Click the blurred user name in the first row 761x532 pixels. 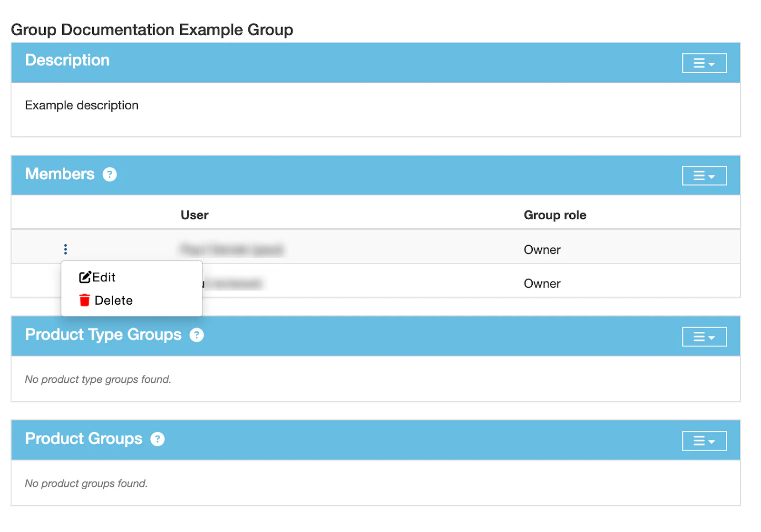coord(232,250)
